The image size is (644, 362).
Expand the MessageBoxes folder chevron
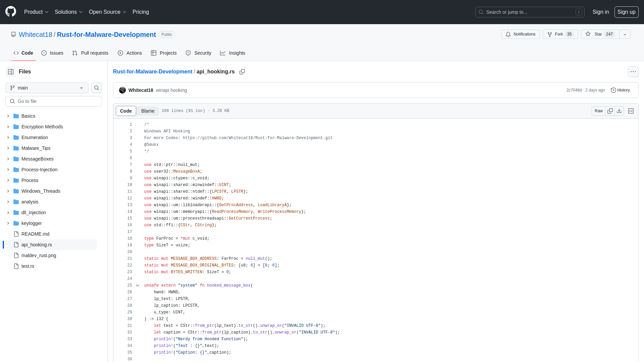[8, 159]
